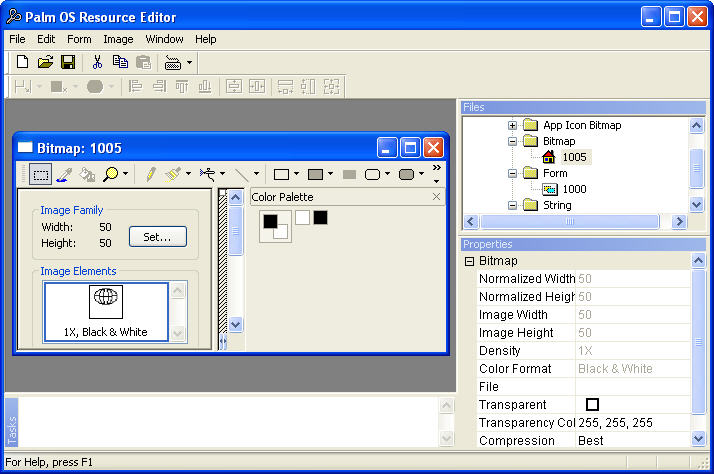Select the outlined rounded rectangle tool
The width and height of the screenshot is (714, 474).
(x=372, y=174)
